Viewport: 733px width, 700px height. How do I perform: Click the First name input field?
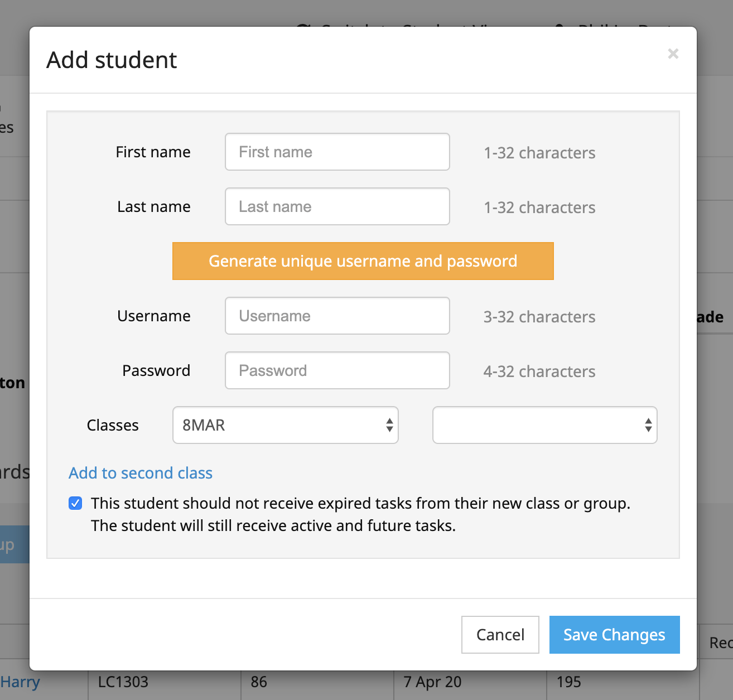tap(337, 152)
